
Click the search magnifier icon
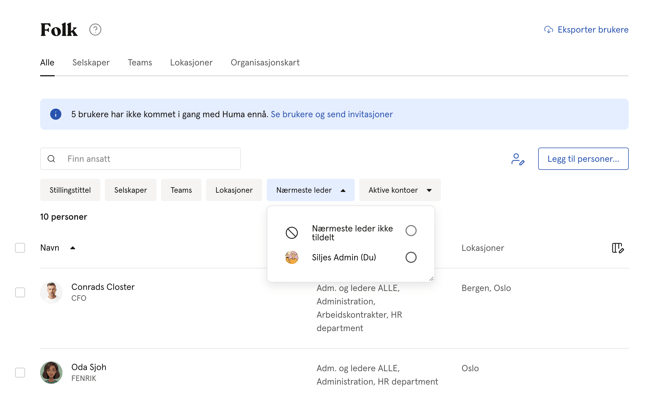51,159
